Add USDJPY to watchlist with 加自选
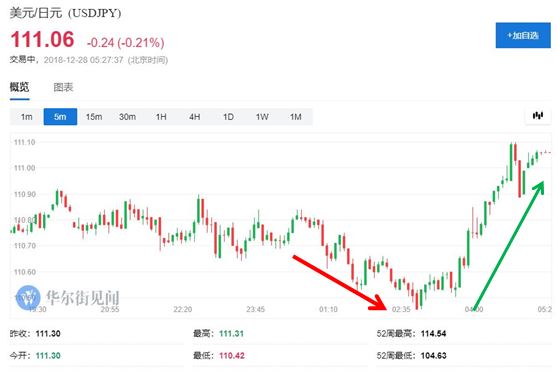This screenshot has width=557, height=379. 523,36
